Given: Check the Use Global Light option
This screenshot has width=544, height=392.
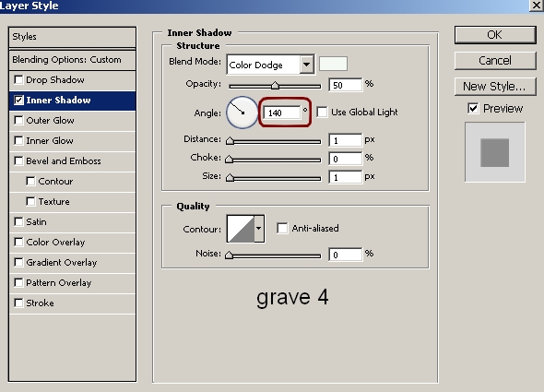Looking at the screenshot, I should [322, 113].
